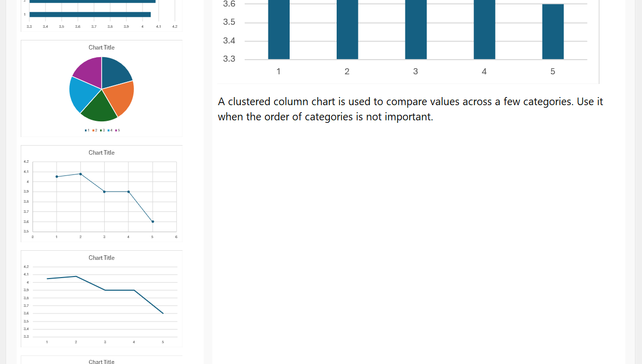Pick the horizontal bar chart thumbnail
Image resolution: width=642 pixels, height=364 pixels.
[x=102, y=15]
